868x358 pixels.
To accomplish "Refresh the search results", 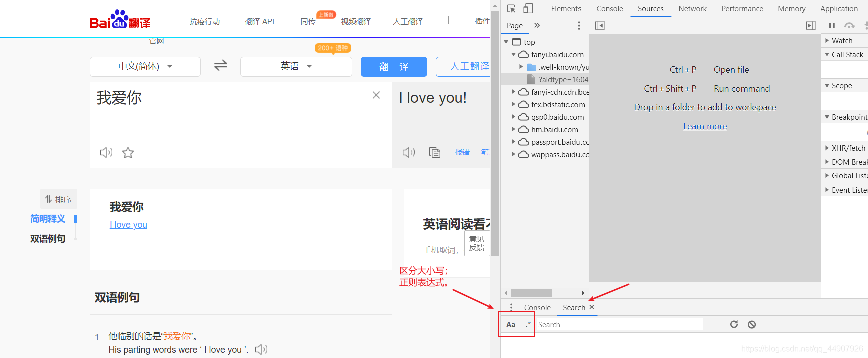I will pos(734,324).
